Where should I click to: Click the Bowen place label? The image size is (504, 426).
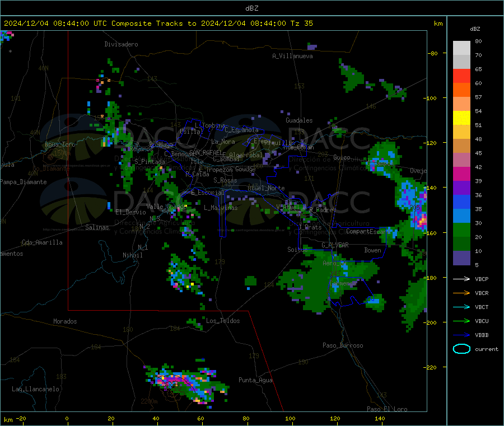point(372,250)
